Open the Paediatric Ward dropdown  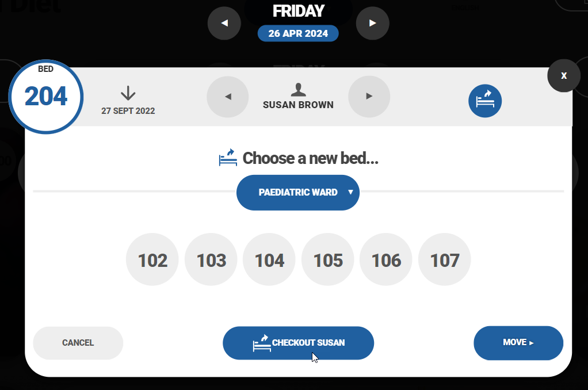coord(298,193)
